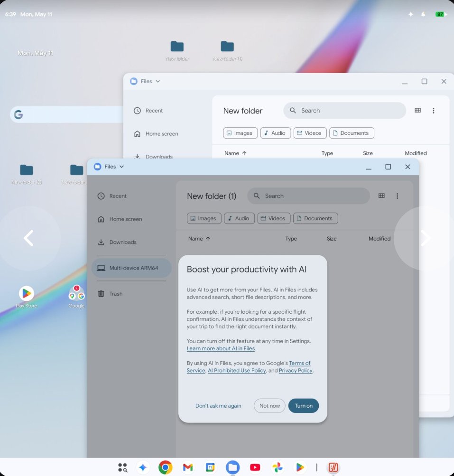Open YouTube from taskbar
Image resolution: width=454 pixels, height=476 pixels.
(x=255, y=467)
